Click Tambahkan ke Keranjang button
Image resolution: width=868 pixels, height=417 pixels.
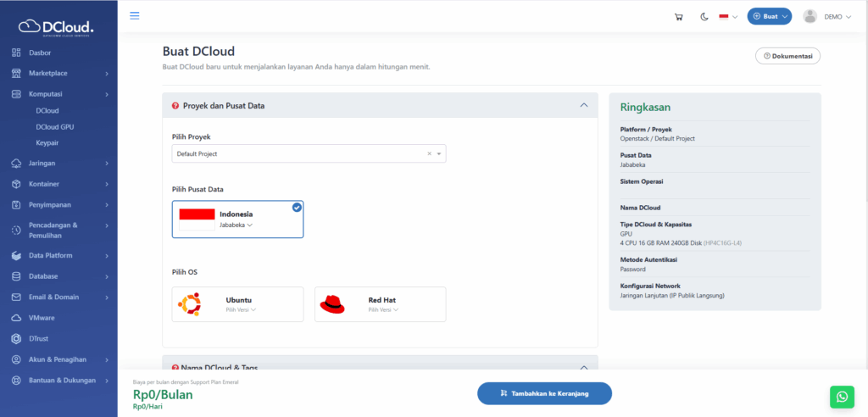[x=544, y=393]
